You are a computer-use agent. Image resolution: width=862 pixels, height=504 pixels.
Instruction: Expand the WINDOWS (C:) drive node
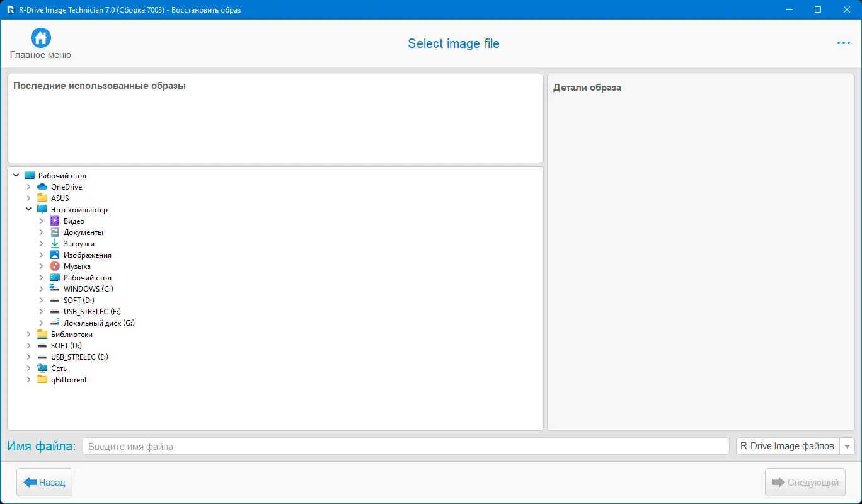tap(41, 289)
